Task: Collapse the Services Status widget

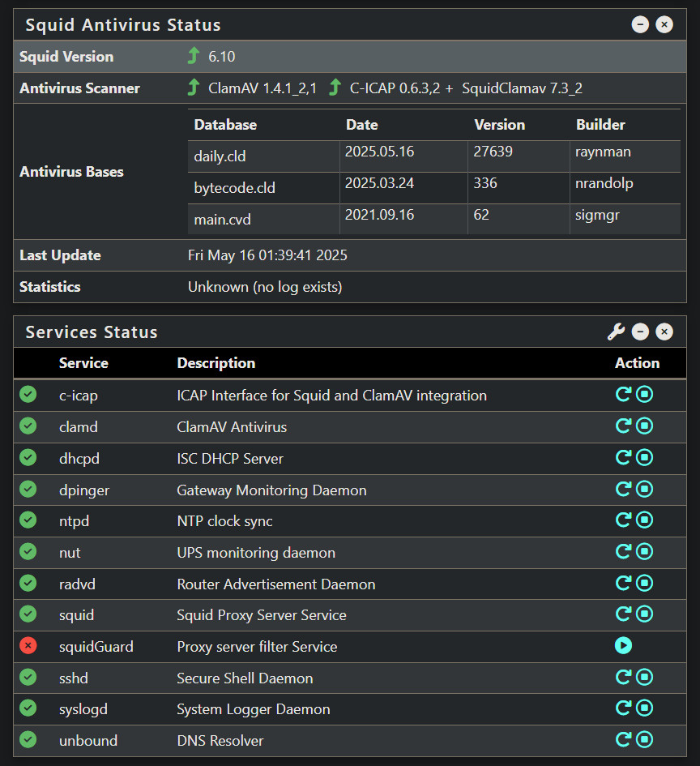Action: pyautogui.click(x=640, y=332)
